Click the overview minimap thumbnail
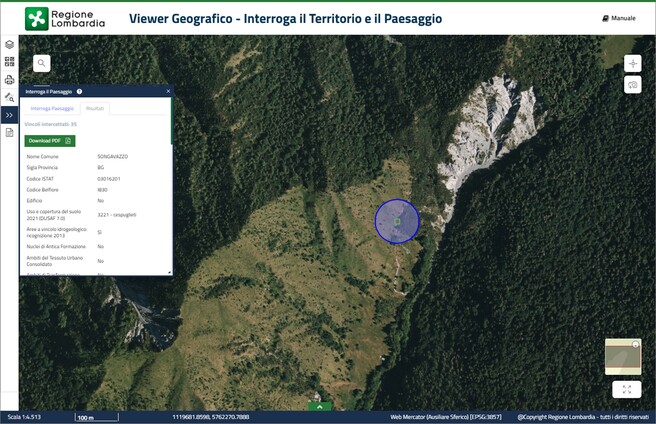The width and height of the screenshot is (656, 424). click(x=623, y=357)
